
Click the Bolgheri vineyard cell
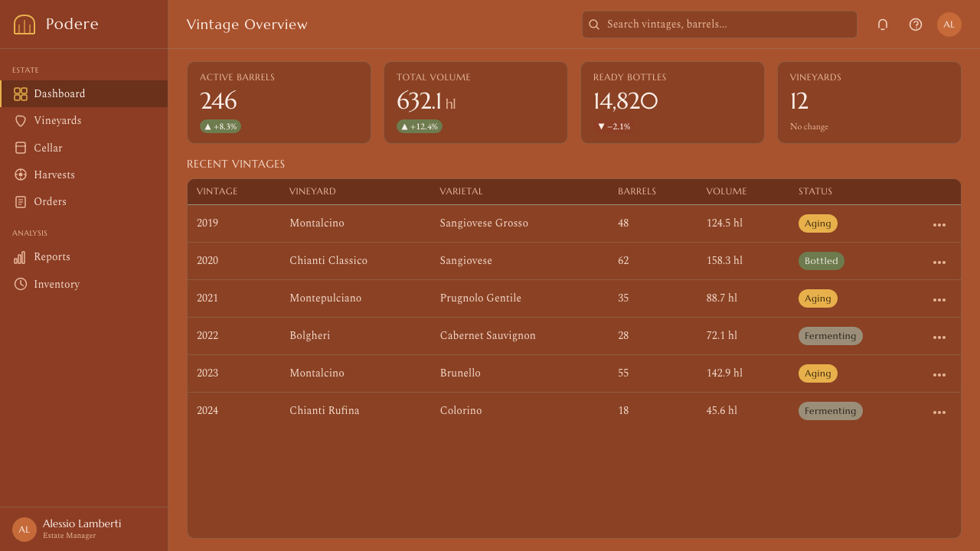click(310, 336)
